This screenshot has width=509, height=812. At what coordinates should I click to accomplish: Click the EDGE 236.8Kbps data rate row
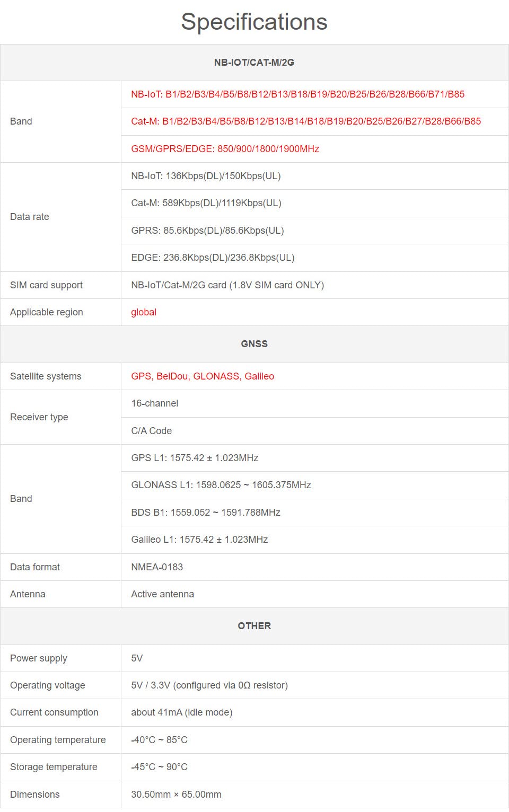[x=213, y=258]
